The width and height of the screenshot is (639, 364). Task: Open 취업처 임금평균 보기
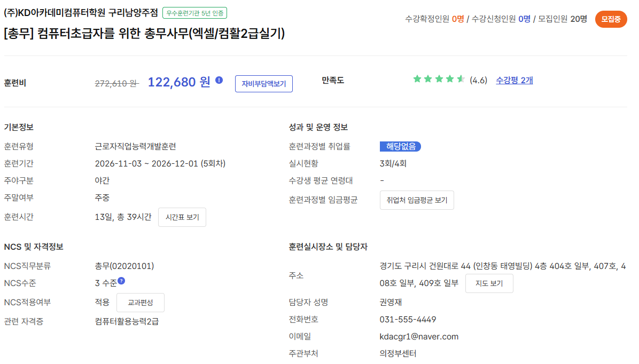(417, 200)
